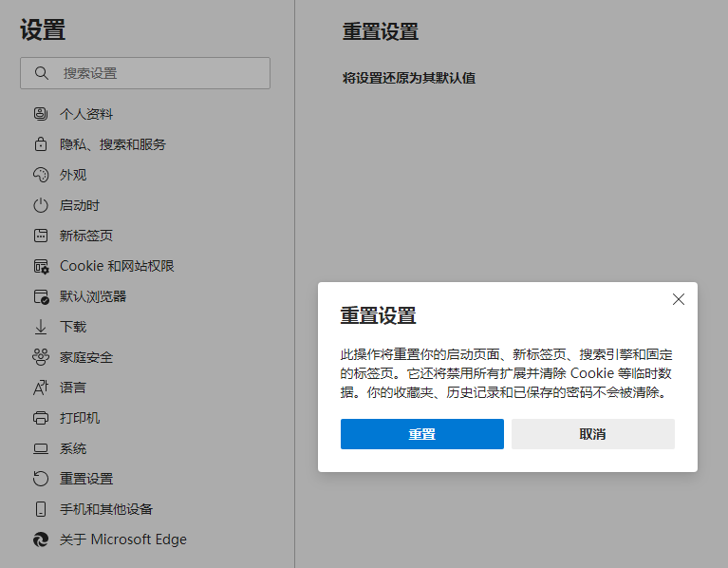Click the tab page icon beside 新标签页

pyautogui.click(x=41, y=236)
